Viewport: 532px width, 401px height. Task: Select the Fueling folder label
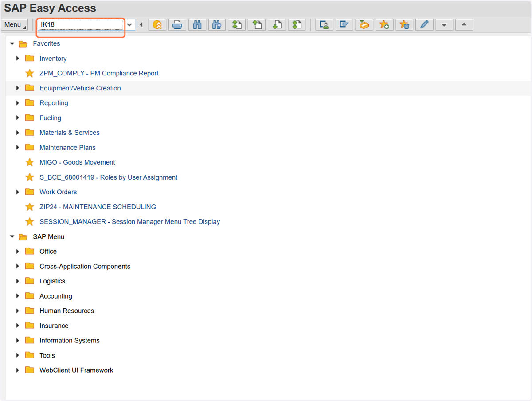[x=50, y=118]
